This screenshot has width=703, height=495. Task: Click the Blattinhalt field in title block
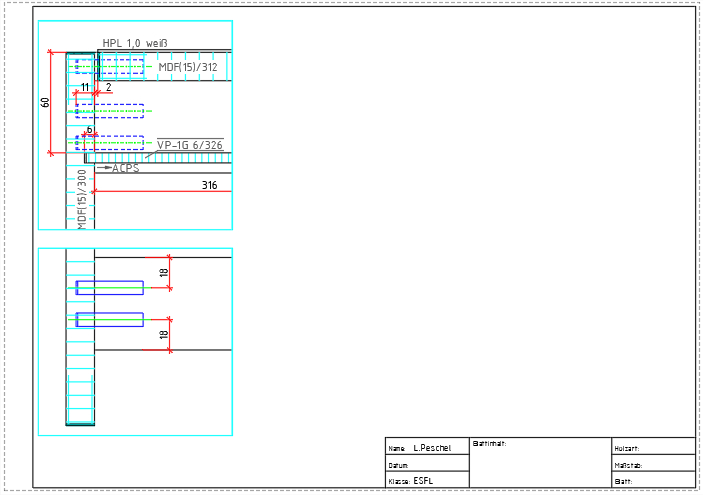click(539, 462)
